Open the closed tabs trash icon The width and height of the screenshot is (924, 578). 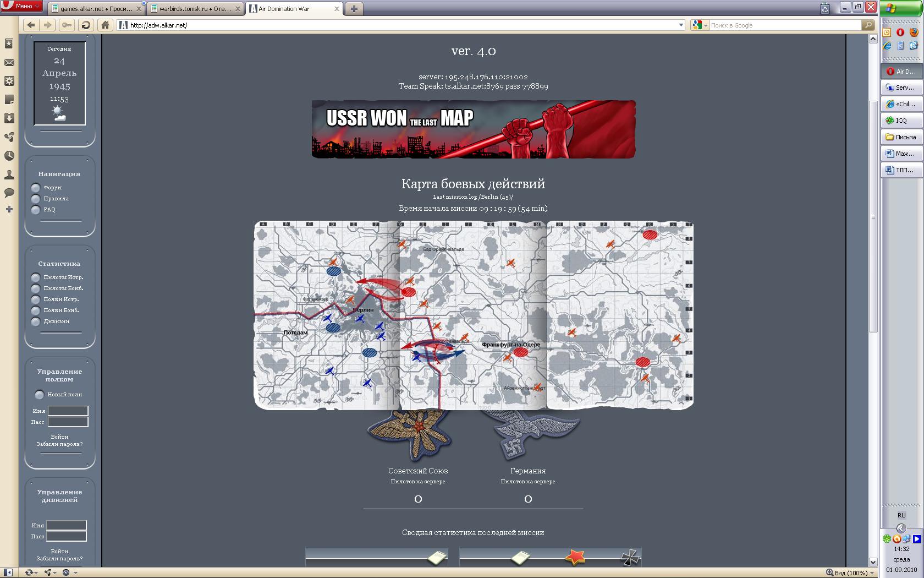coord(824,8)
